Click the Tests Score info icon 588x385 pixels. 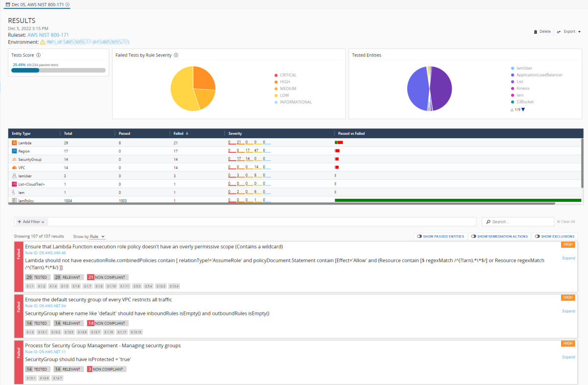[38, 55]
